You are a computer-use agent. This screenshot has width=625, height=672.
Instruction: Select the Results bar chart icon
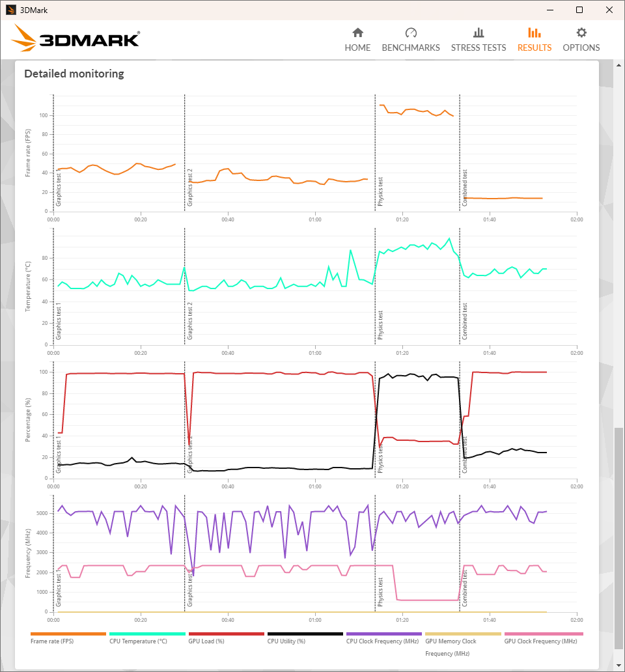click(x=534, y=33)
